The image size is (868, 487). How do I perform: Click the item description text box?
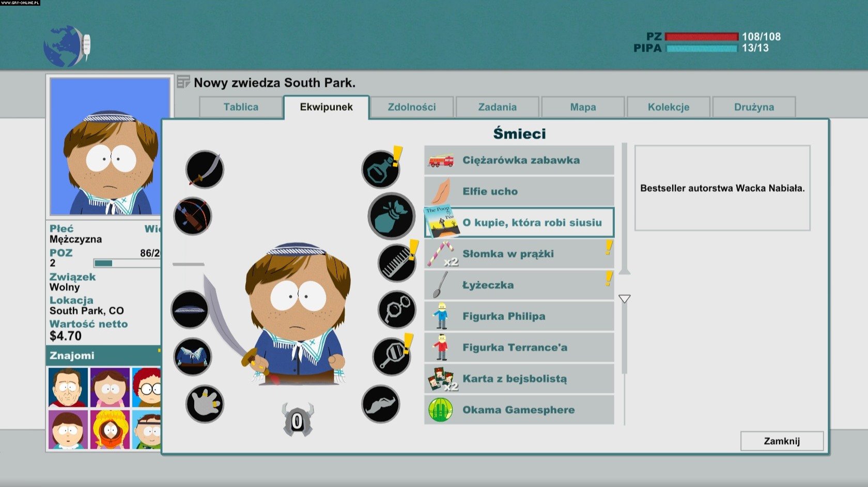point(722,188)
